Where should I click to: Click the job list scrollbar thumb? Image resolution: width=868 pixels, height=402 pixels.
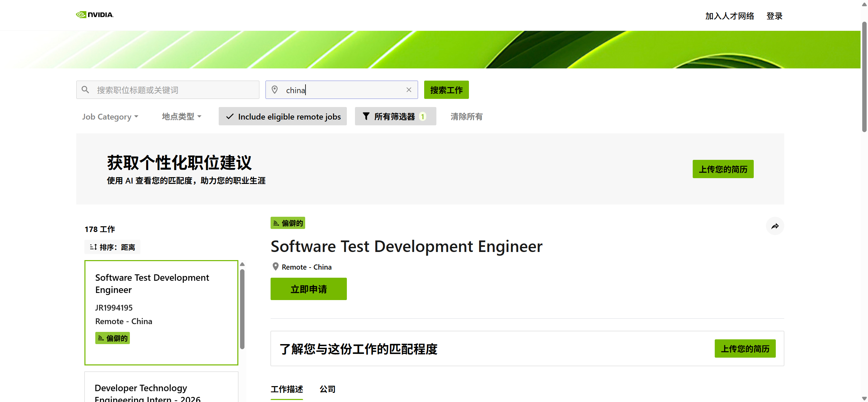(x=242, y=308)
